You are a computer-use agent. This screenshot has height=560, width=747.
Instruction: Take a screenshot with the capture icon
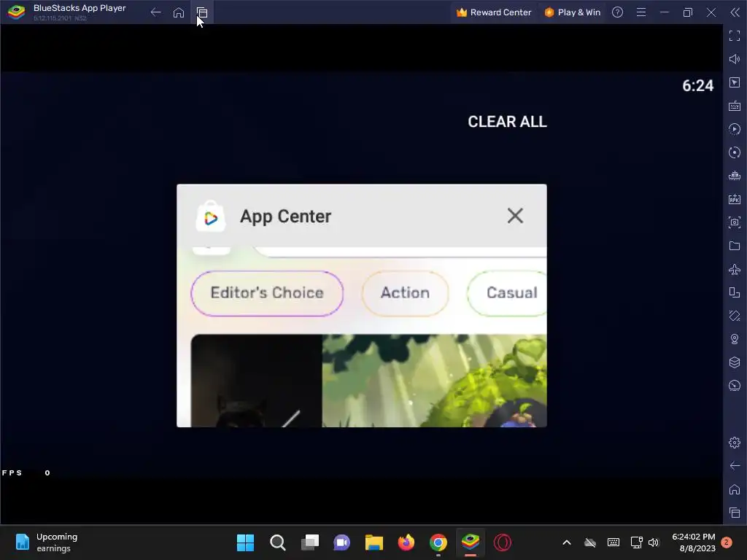(x=735, y=222)
